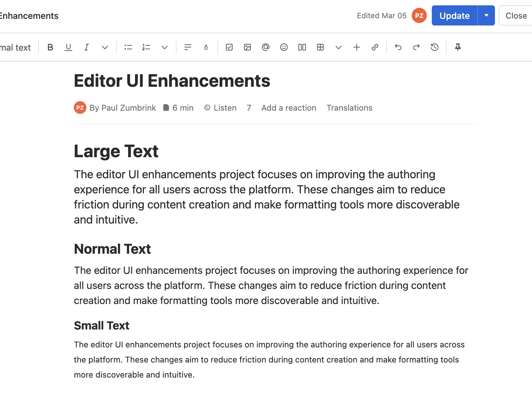Image resolution: width=532 pixels, height=393 pixels.
Task: Redo the last edit
Action: click(416, 47)
